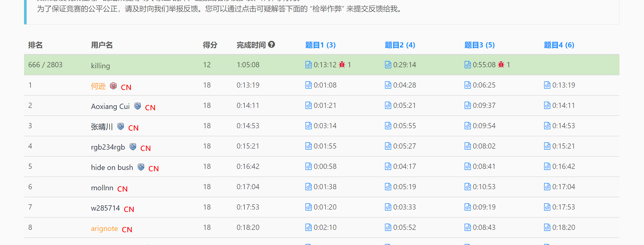This screenshot has width=644, height=245.
Task: Open mollnn's code icon at 0:10:53
Action: coord(467,187)
